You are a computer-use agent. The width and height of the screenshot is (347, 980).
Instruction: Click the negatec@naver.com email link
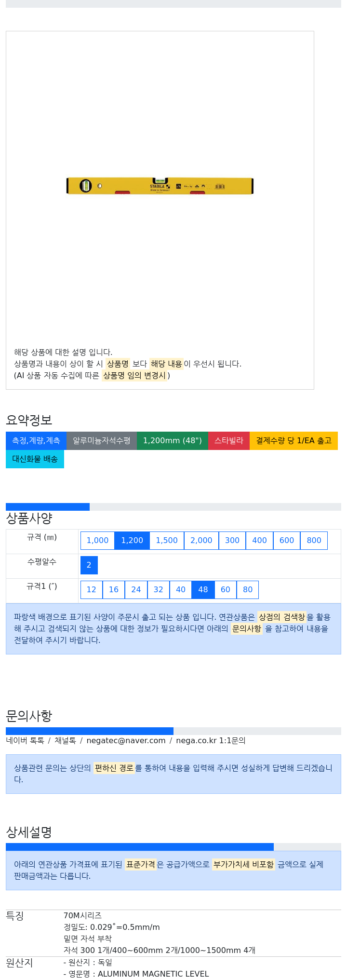(x=126, y=741)
